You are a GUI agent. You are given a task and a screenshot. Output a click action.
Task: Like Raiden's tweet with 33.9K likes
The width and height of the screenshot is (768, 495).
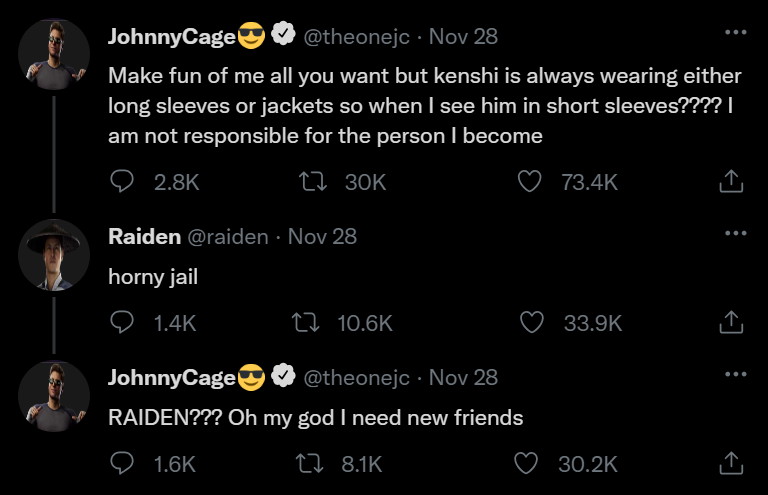pos(533,323)
